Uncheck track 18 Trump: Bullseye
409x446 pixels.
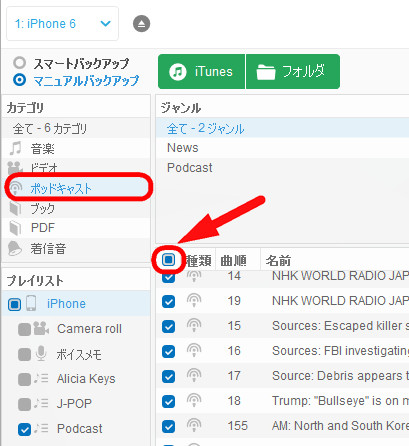tap(168, 402)
